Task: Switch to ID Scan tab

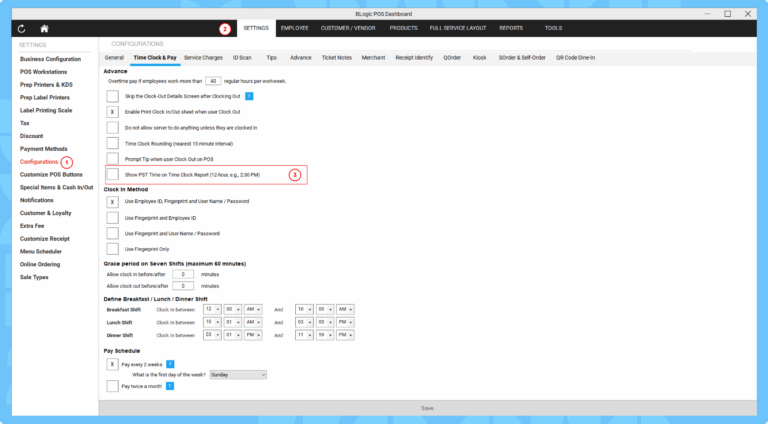Action: click(242, 58)
